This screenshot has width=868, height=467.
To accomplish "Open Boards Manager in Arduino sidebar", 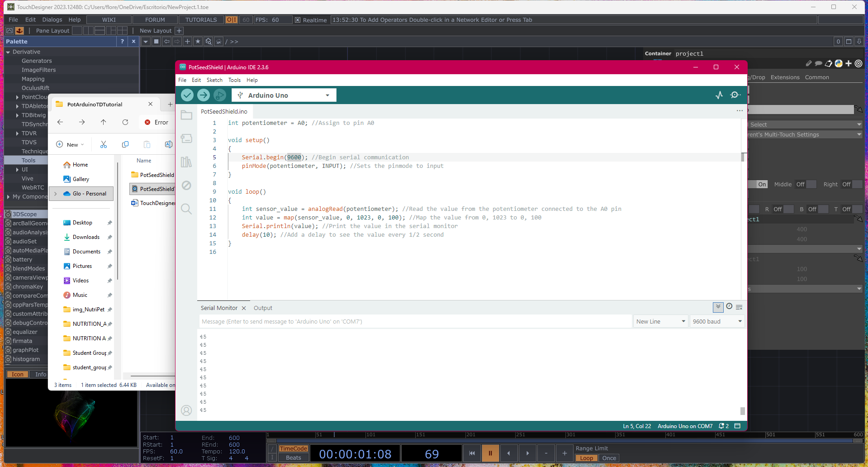I will point(186,138).
